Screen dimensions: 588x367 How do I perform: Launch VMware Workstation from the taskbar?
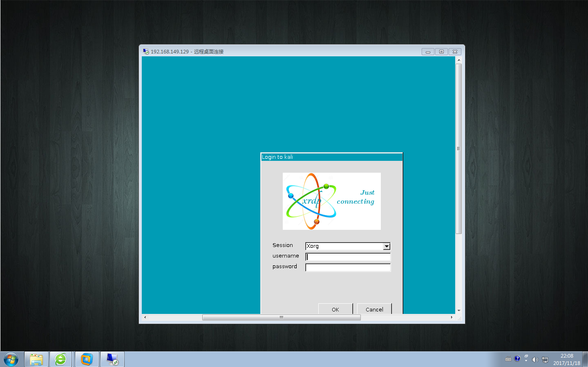pyautogui.click(x=86, y=359)
